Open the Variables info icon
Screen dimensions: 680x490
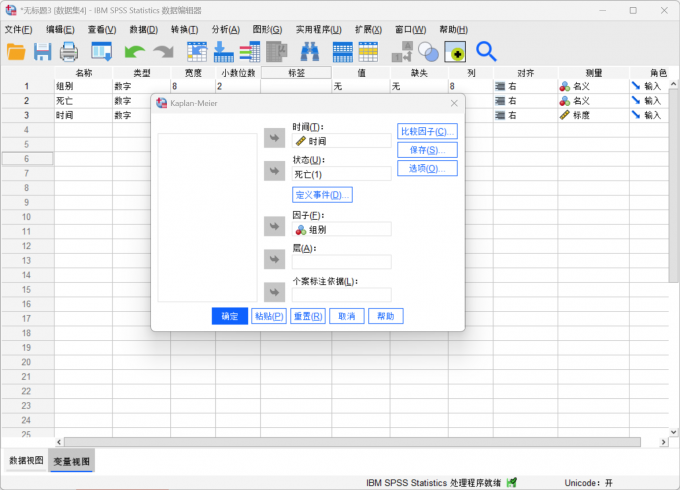pyautogui.click(x=250, y=52)
